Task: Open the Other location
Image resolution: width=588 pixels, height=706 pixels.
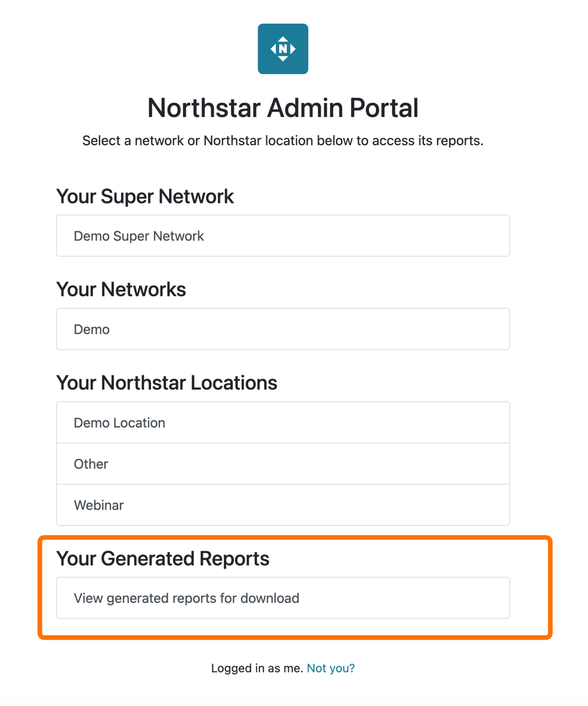Action: point(282,464)
